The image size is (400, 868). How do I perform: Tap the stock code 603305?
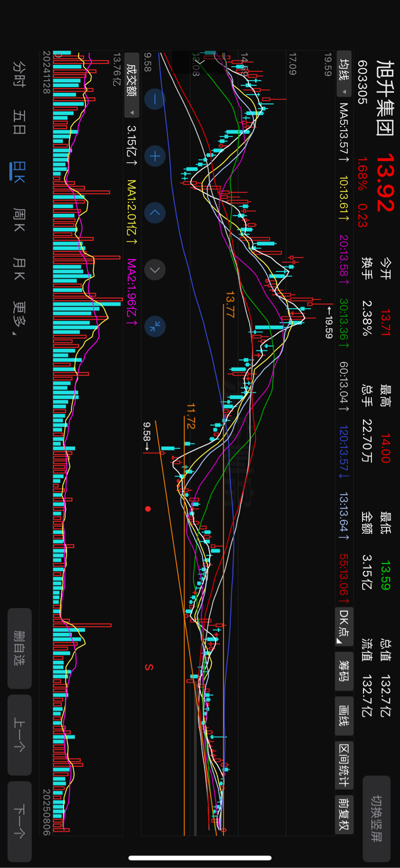click(362, 82)
